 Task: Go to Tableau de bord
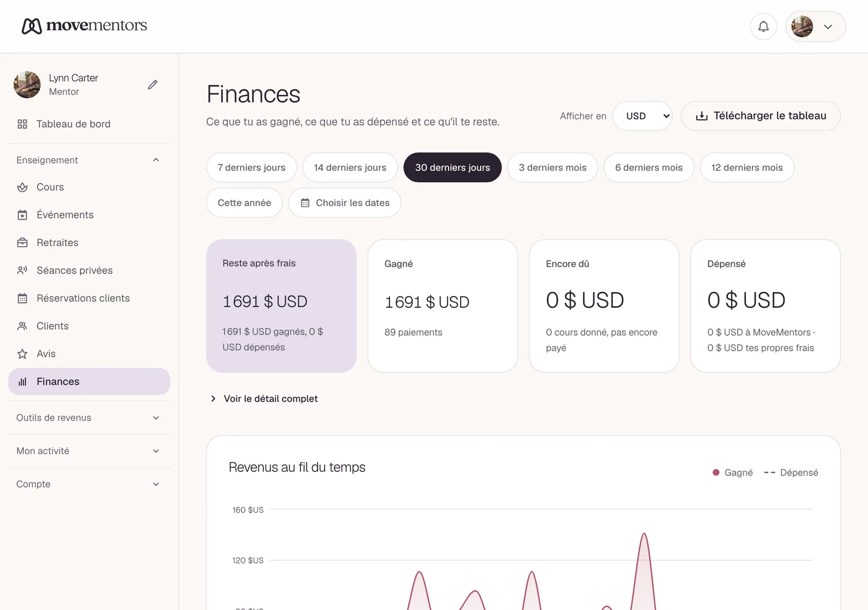tap(89, 124)
